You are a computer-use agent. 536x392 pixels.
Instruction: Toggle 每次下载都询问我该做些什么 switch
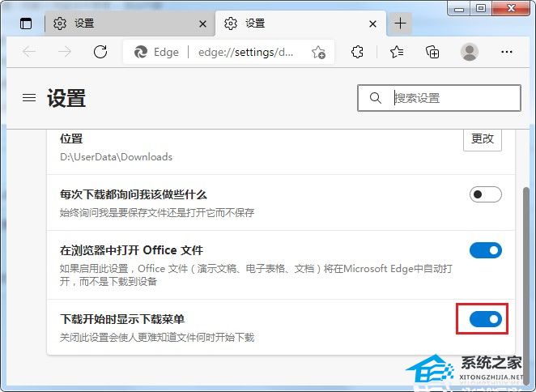pos(486,194)
